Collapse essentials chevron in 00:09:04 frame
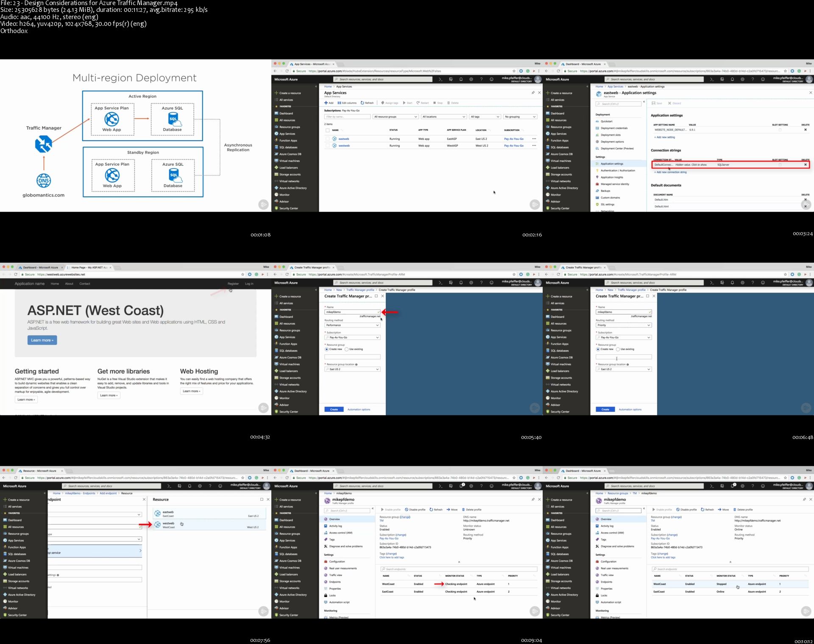Image resolution: width=814 pixels, height=644 pixels. click(459, 562)
